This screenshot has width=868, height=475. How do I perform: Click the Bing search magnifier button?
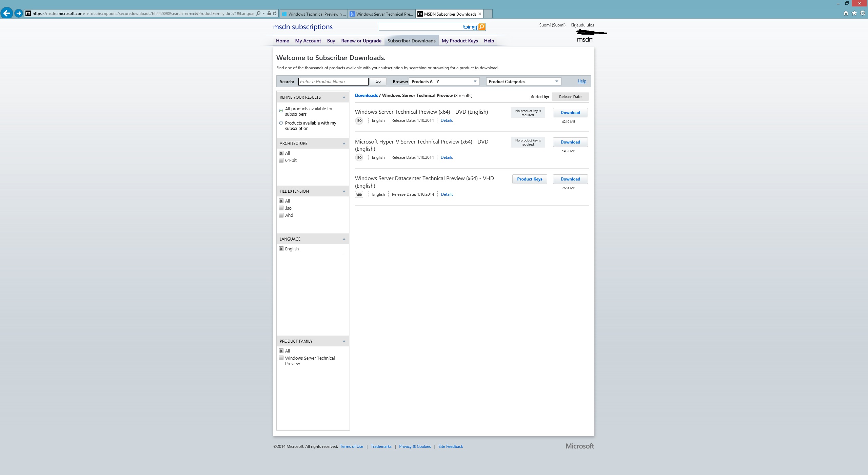[481, 27]
